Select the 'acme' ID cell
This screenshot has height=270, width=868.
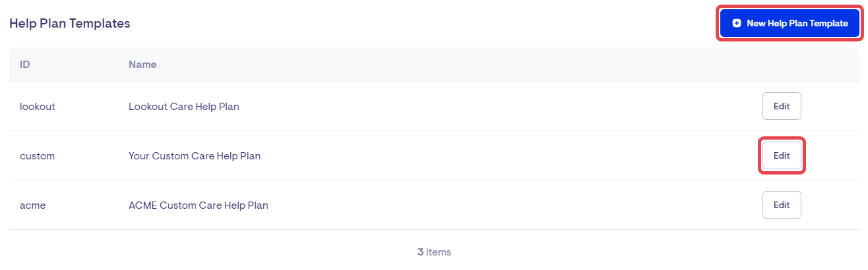coord(32,205)
